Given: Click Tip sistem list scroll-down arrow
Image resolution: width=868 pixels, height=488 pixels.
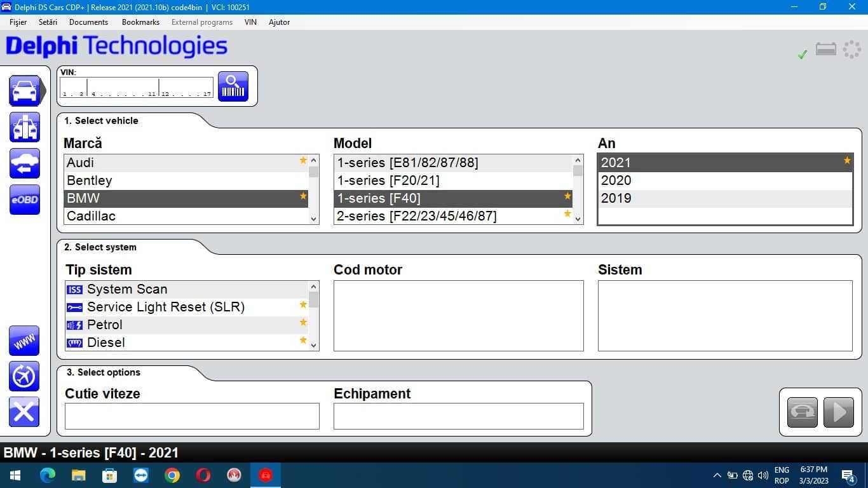Looking at the screenshot, I should (313, 345).
